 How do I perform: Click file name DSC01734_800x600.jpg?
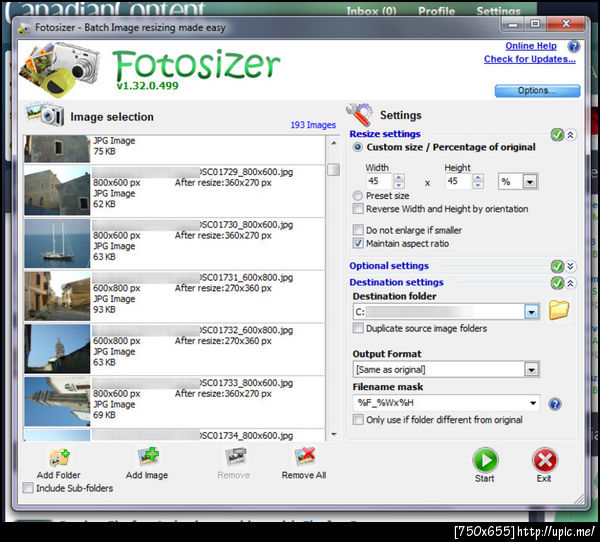246,436
